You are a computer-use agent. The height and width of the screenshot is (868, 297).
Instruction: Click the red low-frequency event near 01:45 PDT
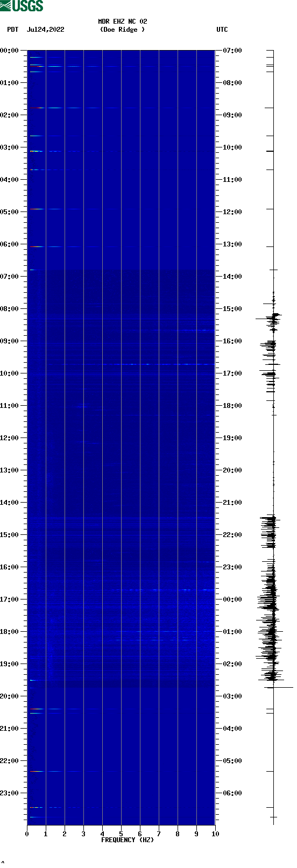[36, 108]
